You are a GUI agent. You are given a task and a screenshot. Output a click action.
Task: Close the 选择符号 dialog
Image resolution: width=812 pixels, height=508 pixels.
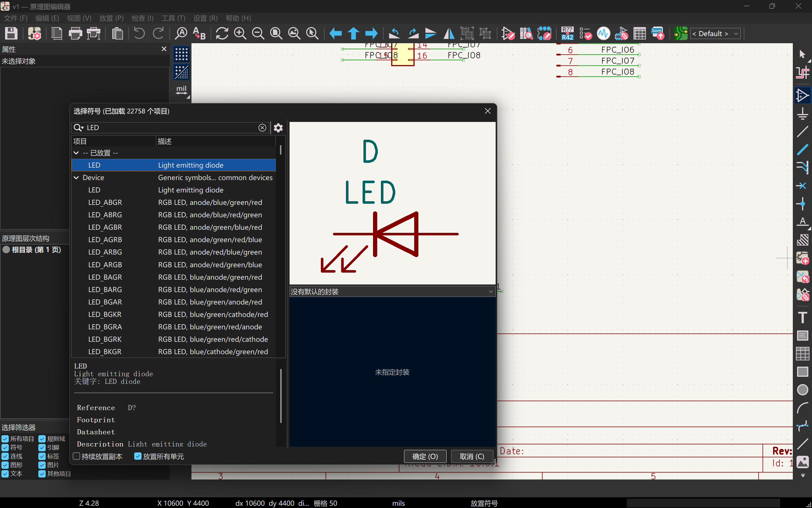488,111
